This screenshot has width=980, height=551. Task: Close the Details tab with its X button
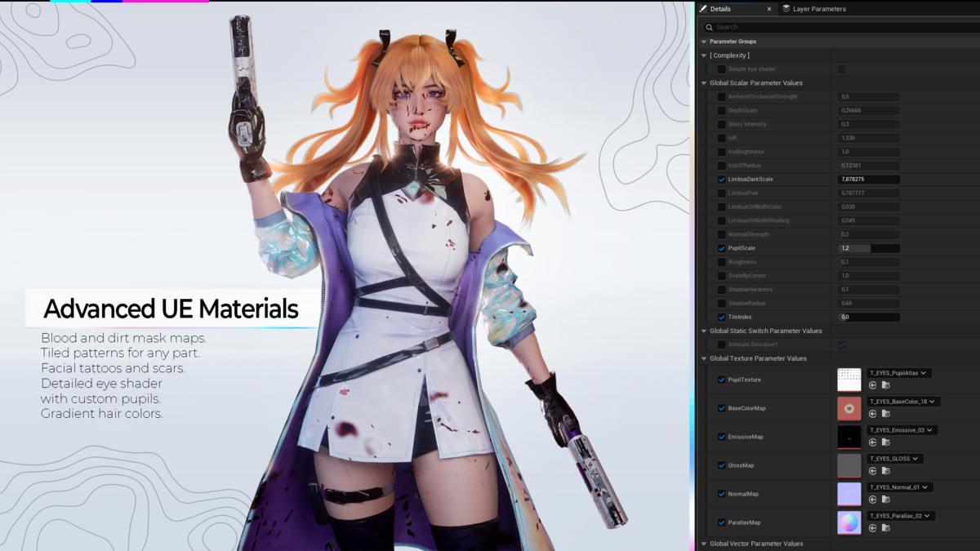(769, 9)
